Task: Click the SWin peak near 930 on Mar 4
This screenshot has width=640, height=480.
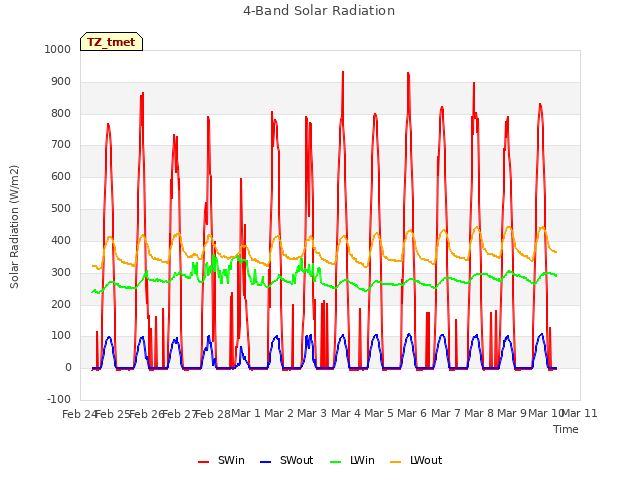Action: click(x=343, y=73)
